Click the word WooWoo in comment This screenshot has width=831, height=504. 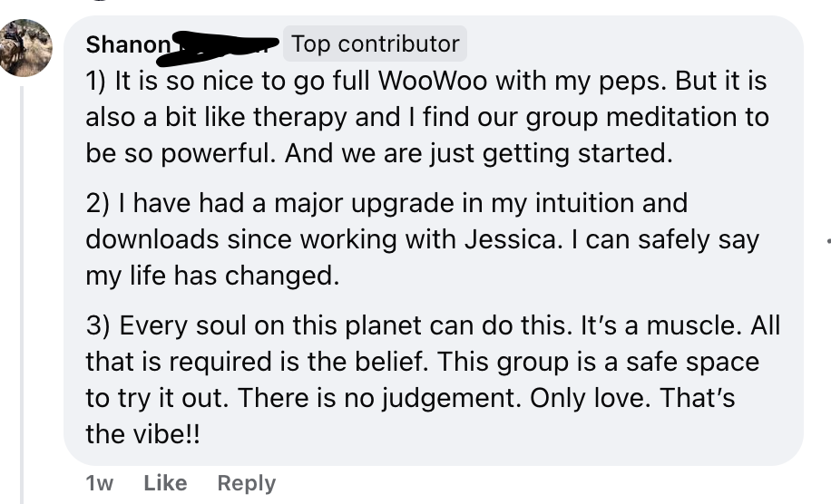[x=432, y=82]
